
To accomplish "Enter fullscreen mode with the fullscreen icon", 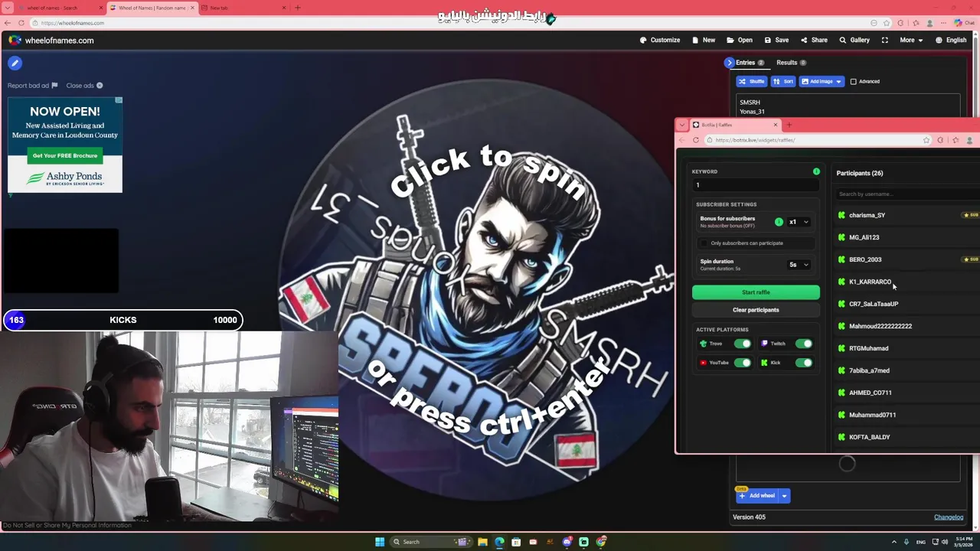I will [x=884, y=40].
